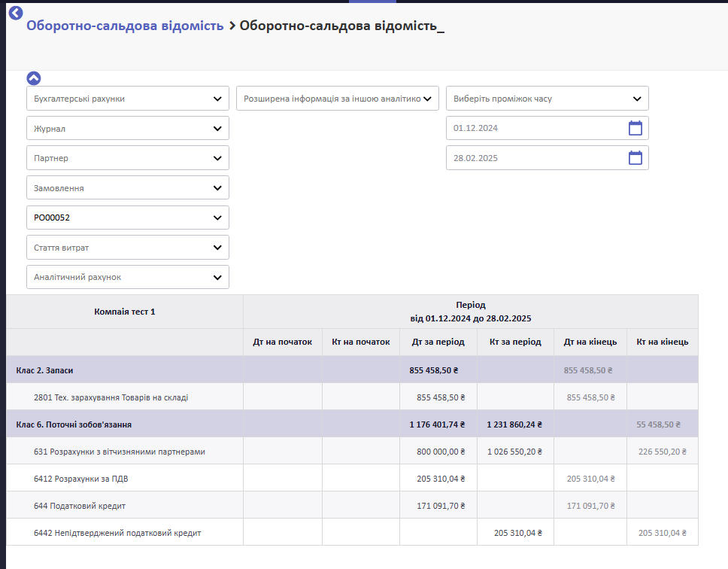
Task: Click the Кт за період column header
Action: (515, 342)
